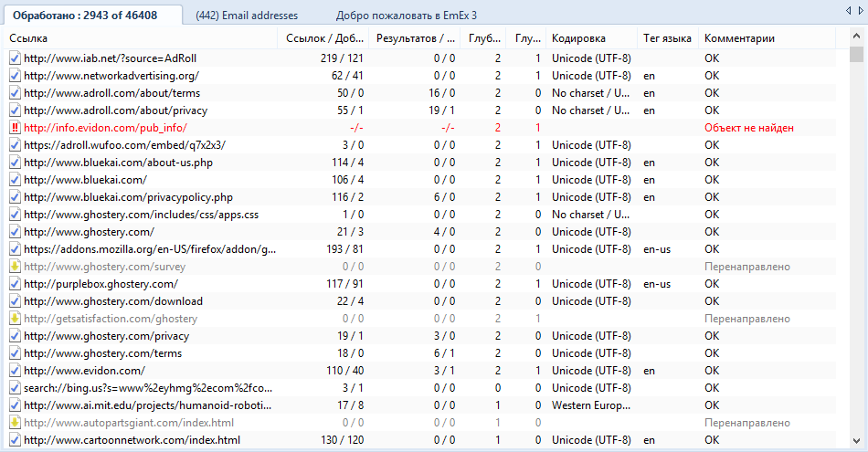
Task: Click Перенаправлено comment in getsatisfaction row
Action: [x=746, y=319]
